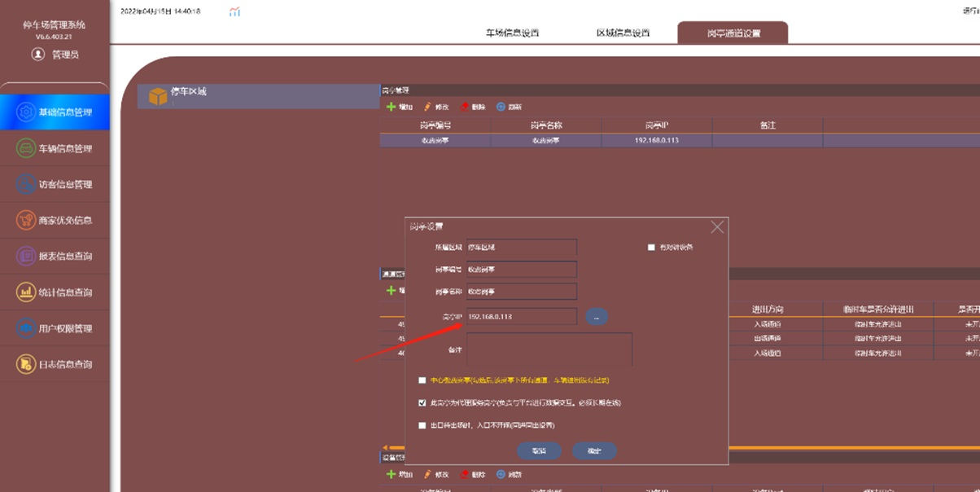Click 增加 in the bottom device toolbar
The width and height of the screenshot is (980, 492).
tap(400, 474)
